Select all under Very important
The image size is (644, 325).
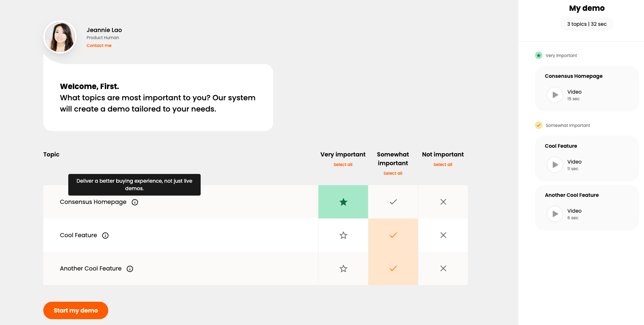343,165
